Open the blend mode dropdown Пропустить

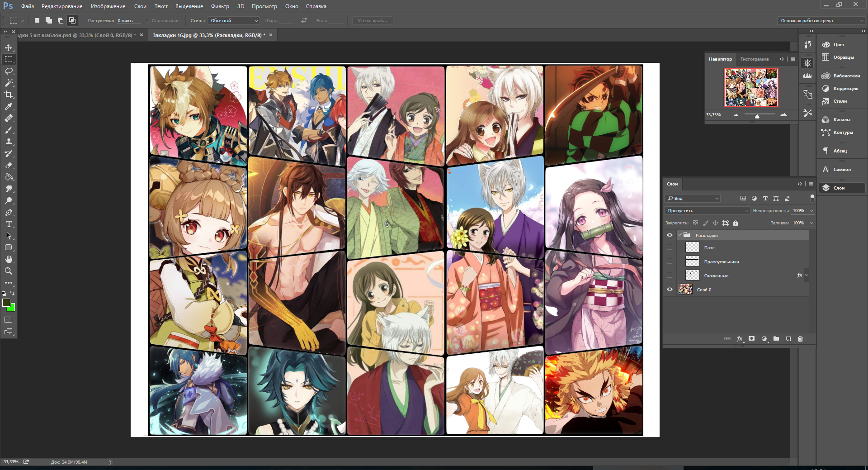708,211
